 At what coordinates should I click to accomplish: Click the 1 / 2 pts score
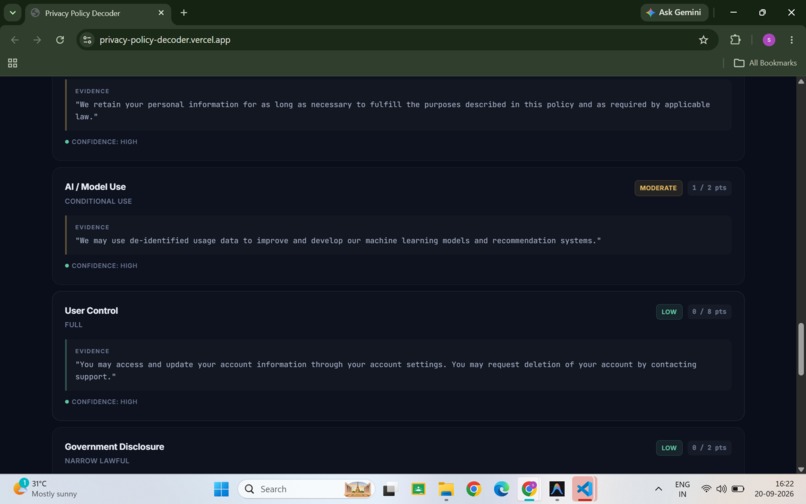tap(709, 188)
